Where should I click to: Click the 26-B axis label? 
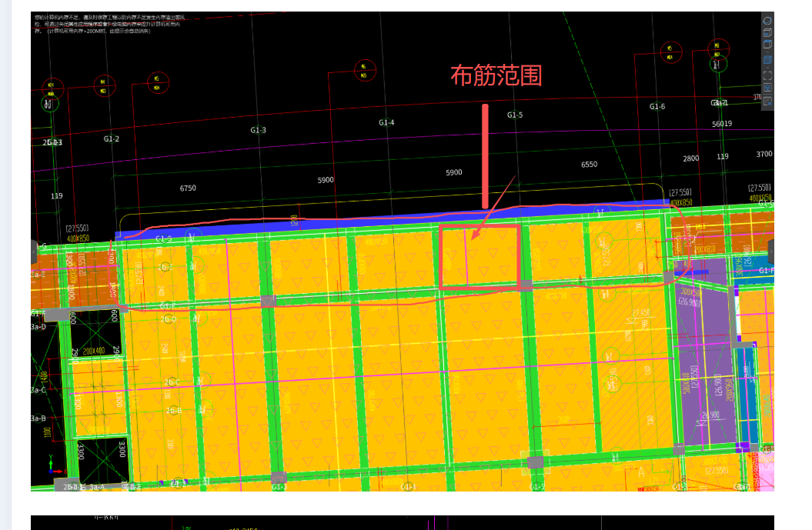174,411
